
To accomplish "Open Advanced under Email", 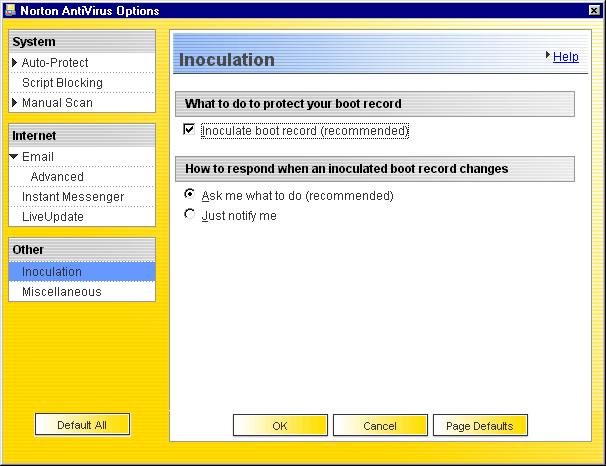I will point(57,177).
